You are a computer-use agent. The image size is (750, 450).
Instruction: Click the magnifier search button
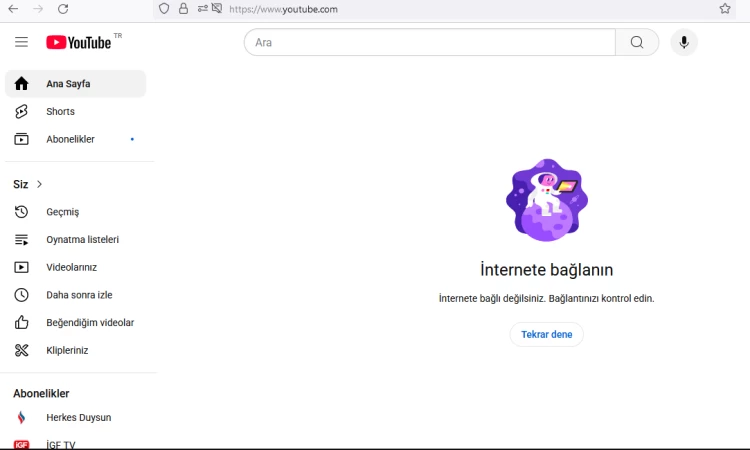pos(637,42)
